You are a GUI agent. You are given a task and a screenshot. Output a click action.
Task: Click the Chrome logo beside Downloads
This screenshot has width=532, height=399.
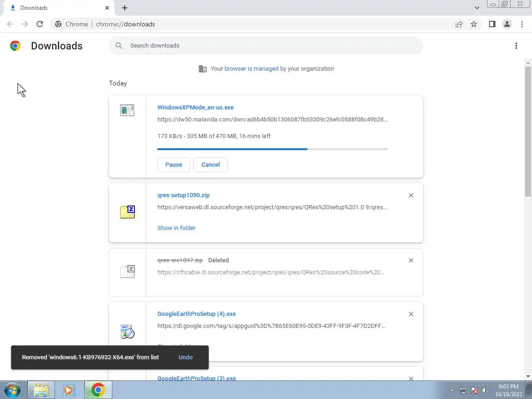[x=15, y=46]
